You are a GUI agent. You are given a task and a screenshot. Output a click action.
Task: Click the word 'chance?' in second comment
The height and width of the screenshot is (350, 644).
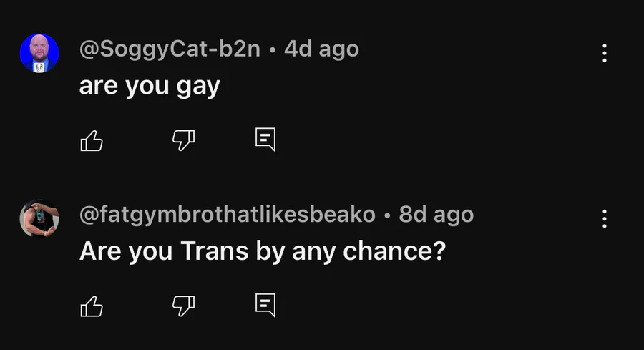[x=394, y=251]
